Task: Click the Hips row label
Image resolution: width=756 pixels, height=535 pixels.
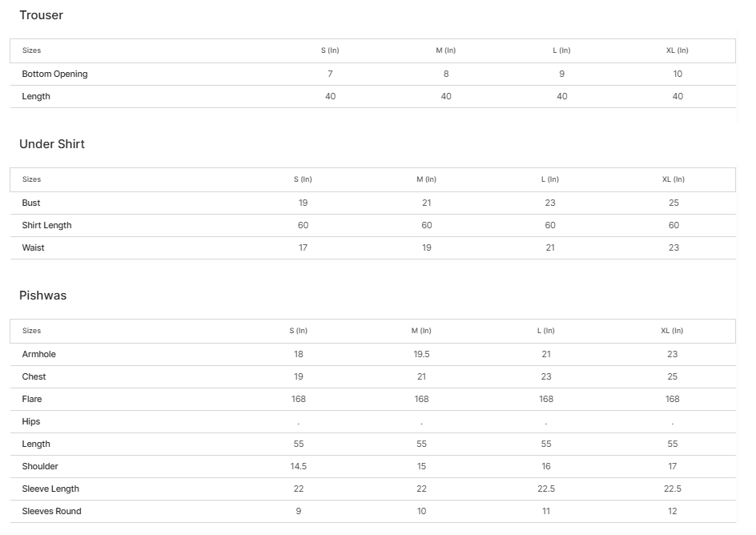Action: tap(31, 422)
